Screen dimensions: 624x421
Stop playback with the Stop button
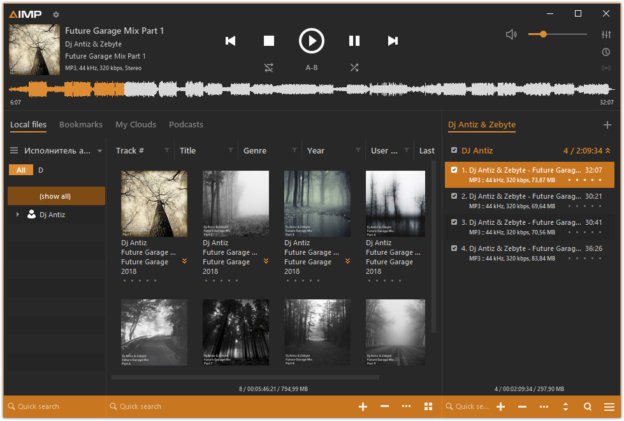(x=268, y=41)
